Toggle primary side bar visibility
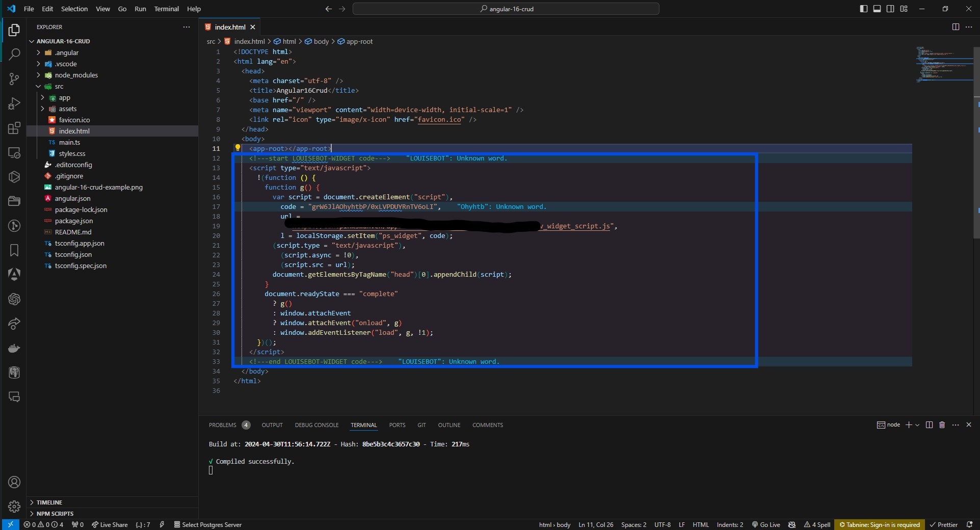 (x=863, y=9)
